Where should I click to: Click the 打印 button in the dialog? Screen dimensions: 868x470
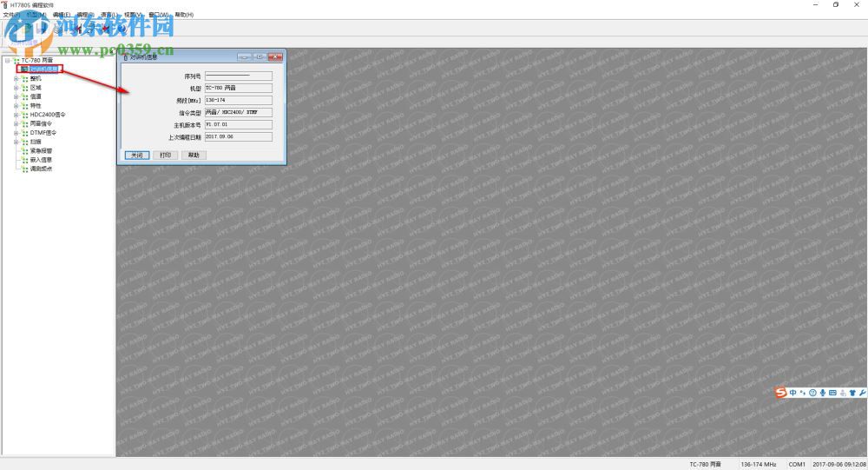pos(165,156)
